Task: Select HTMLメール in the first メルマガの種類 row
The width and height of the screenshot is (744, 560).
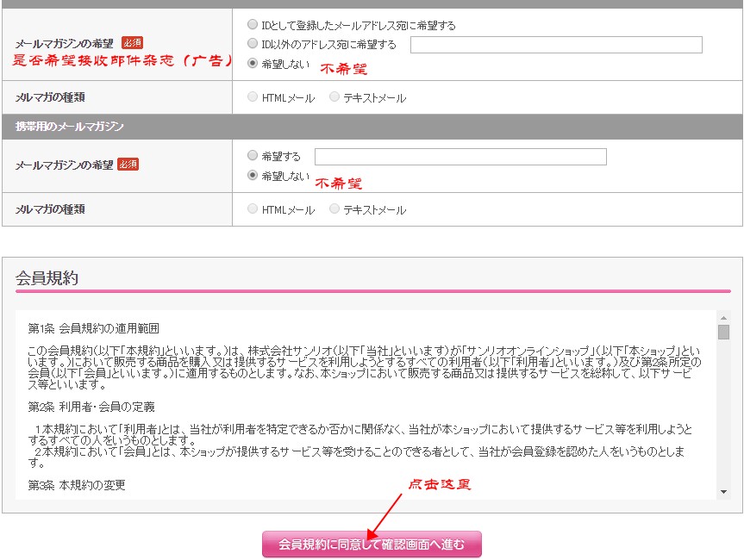Action: (253, 98)
